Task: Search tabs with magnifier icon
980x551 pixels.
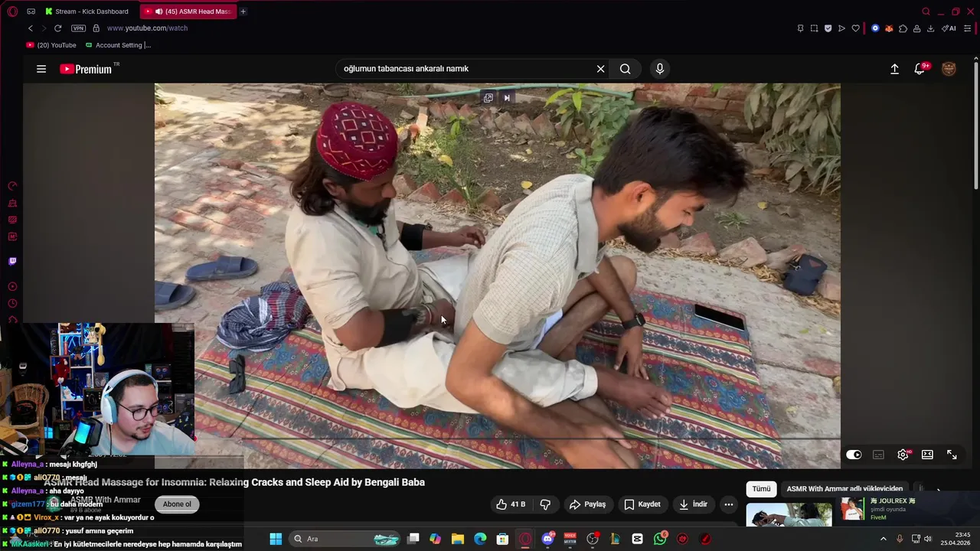Action: click(926, 11)
